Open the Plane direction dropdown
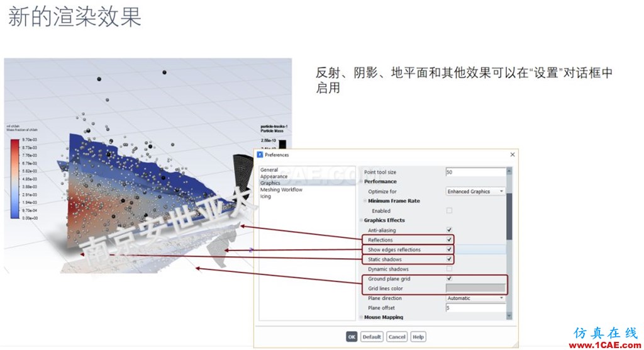Image resolution: width=644 pixels, height=350 pixels. [x=475, y=298]
